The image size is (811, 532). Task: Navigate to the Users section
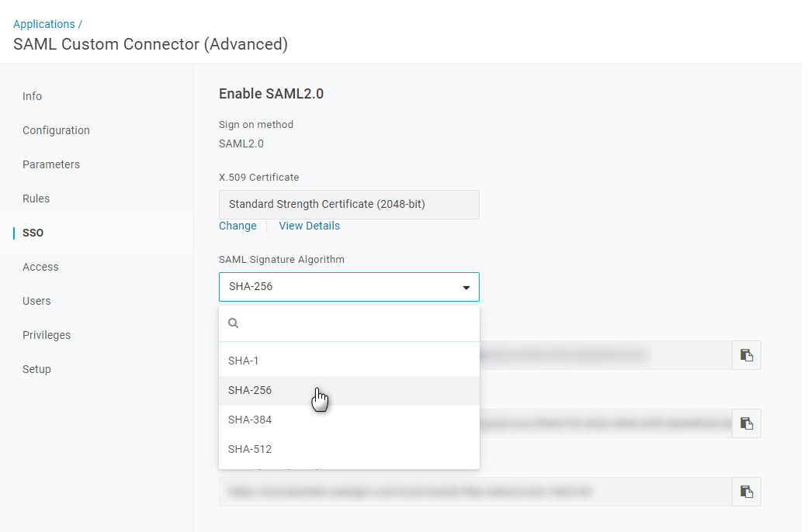point(36,301)
